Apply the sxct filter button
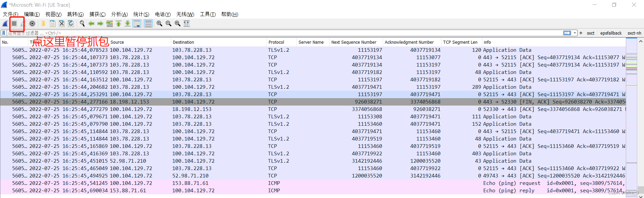 (x=591, y=33)
